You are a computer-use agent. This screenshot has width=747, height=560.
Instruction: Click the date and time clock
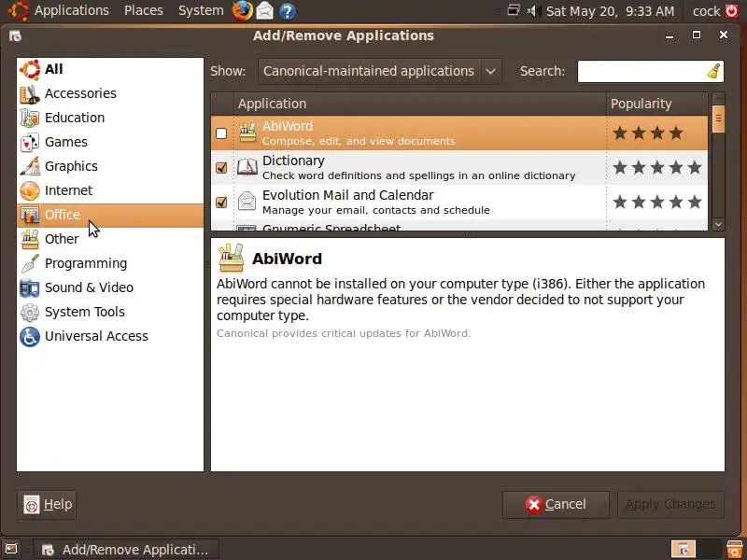pos(610,11)
